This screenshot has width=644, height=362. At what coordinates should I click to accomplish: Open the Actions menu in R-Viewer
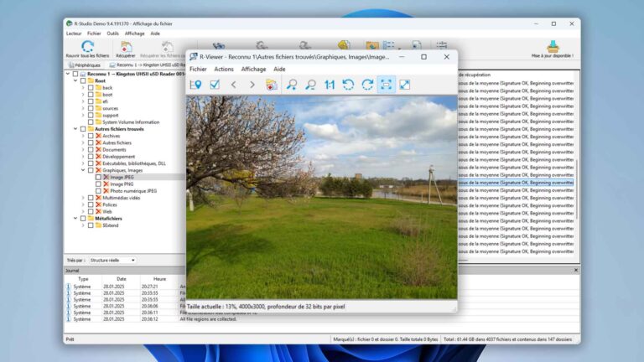coord(224,69)
